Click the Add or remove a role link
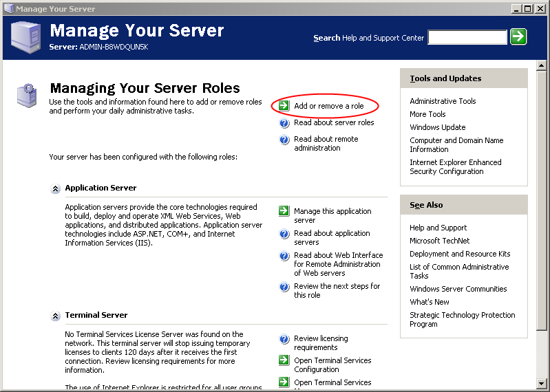The height and width of the screenshot is (392, 550). [328, 106]
